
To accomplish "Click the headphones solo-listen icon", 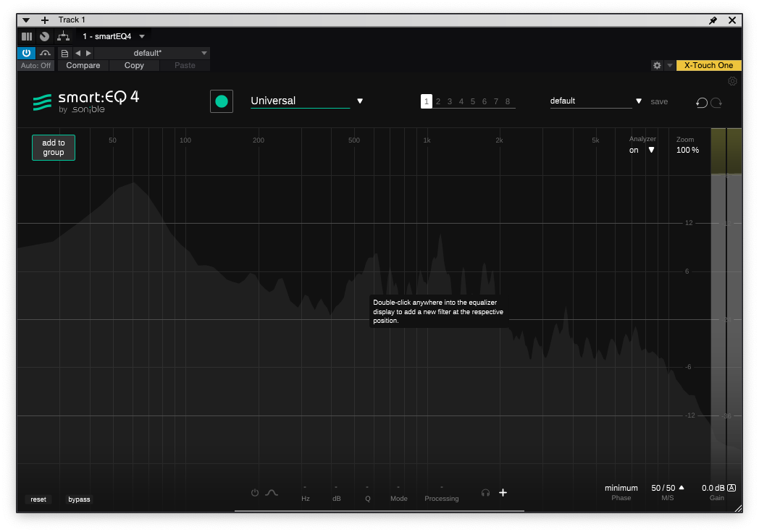I will (x=485, y=493).
